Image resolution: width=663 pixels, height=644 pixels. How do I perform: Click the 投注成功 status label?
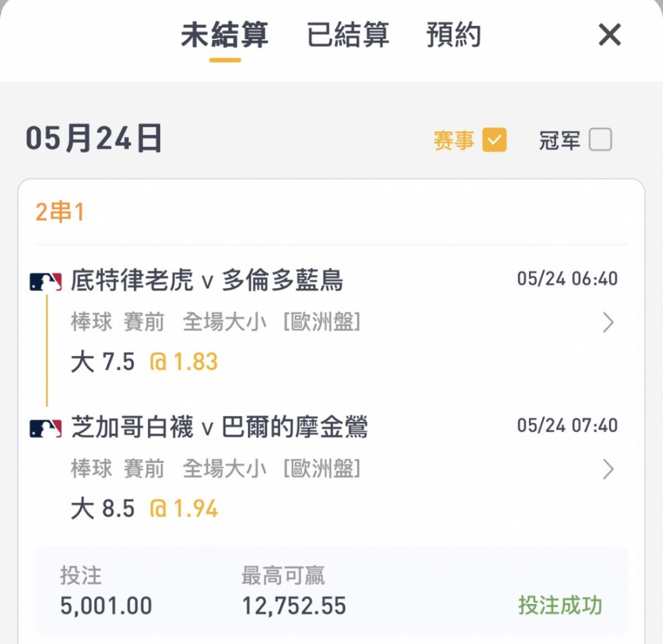click(x=560, y=605)
